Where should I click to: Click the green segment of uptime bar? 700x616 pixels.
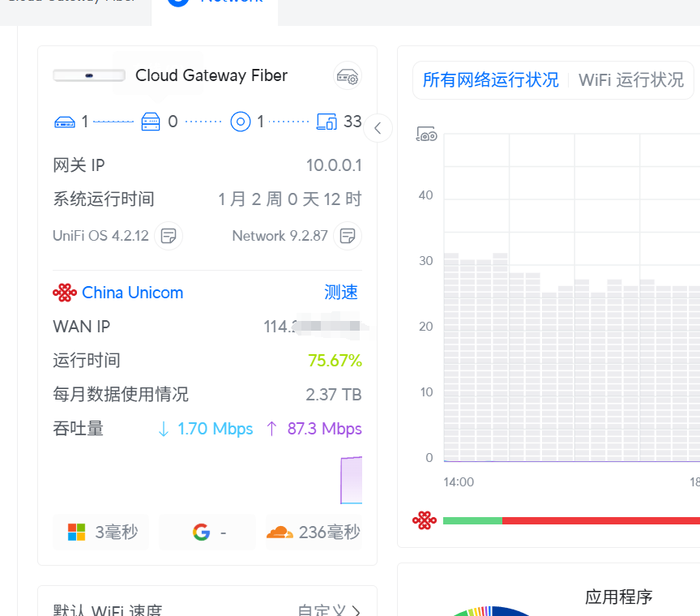click(x=472, y=520)
